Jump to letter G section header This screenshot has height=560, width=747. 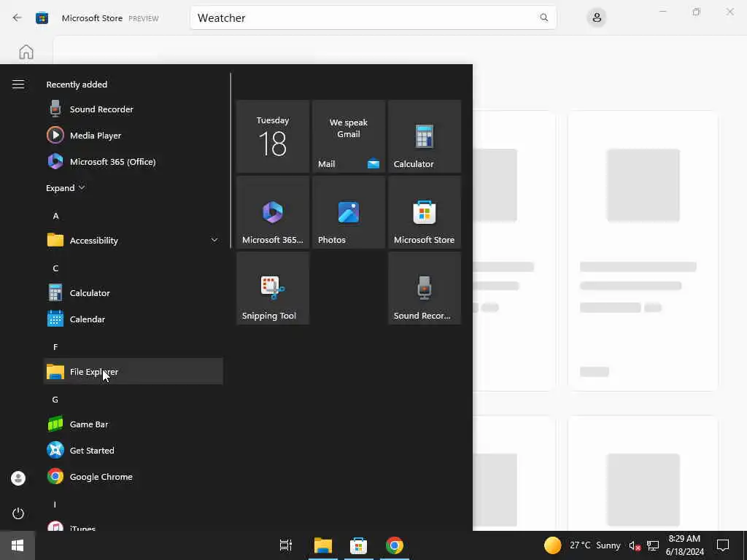pos(55,399)
